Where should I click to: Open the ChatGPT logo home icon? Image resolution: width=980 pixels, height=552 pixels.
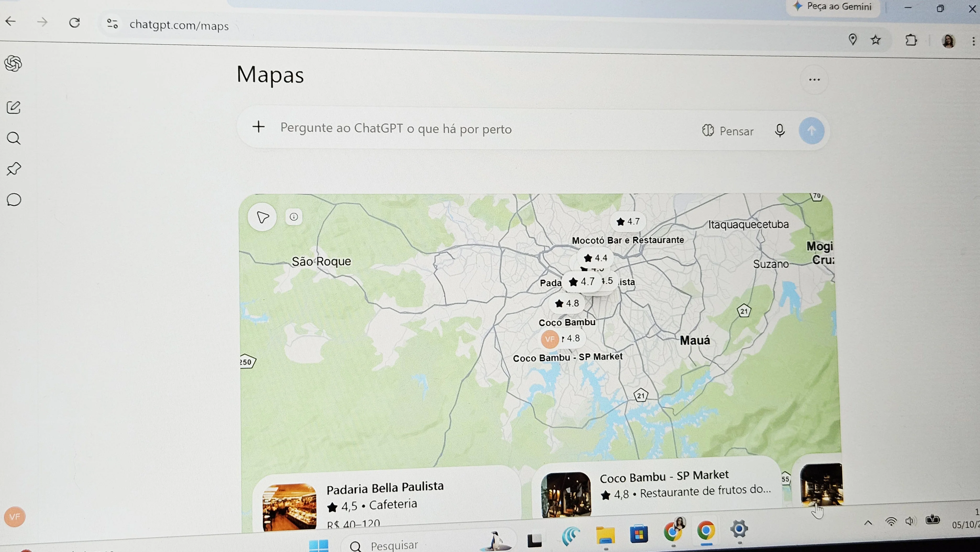coord(13,63)
